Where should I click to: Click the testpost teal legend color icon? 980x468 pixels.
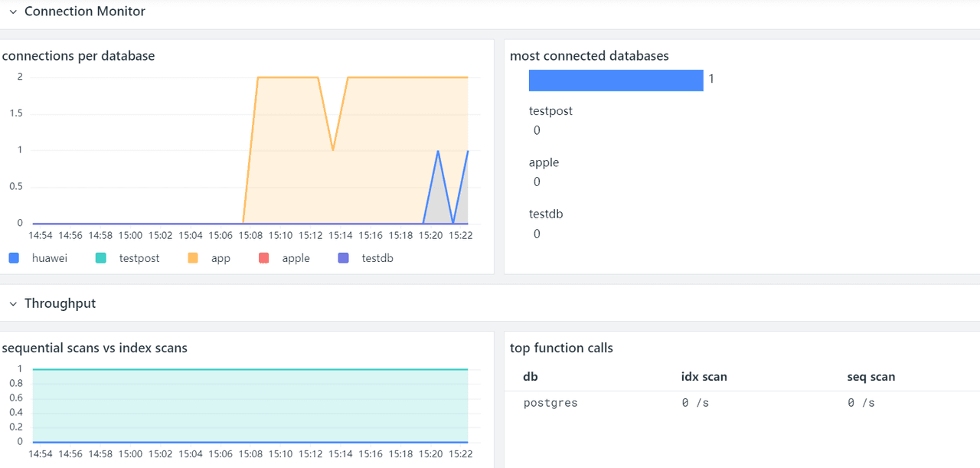click(x=101, y=259)
